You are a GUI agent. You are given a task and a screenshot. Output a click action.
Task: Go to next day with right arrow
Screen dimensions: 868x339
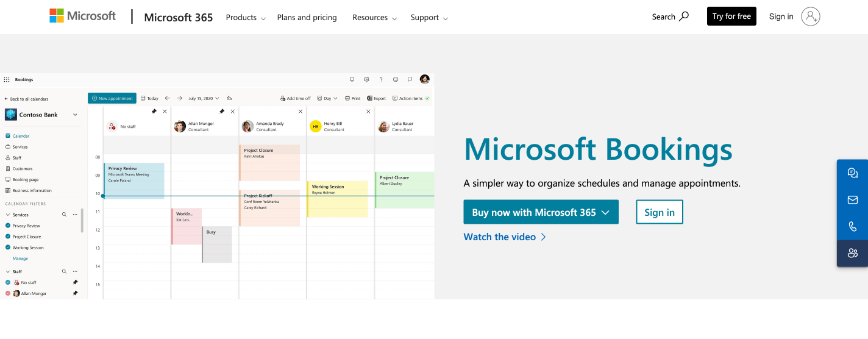180,98
